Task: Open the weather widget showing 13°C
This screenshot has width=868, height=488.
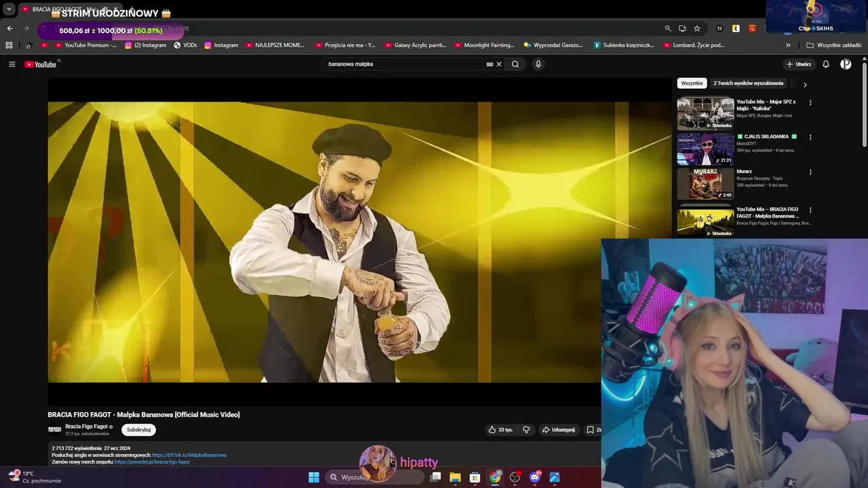Action: tap(34, 477)
